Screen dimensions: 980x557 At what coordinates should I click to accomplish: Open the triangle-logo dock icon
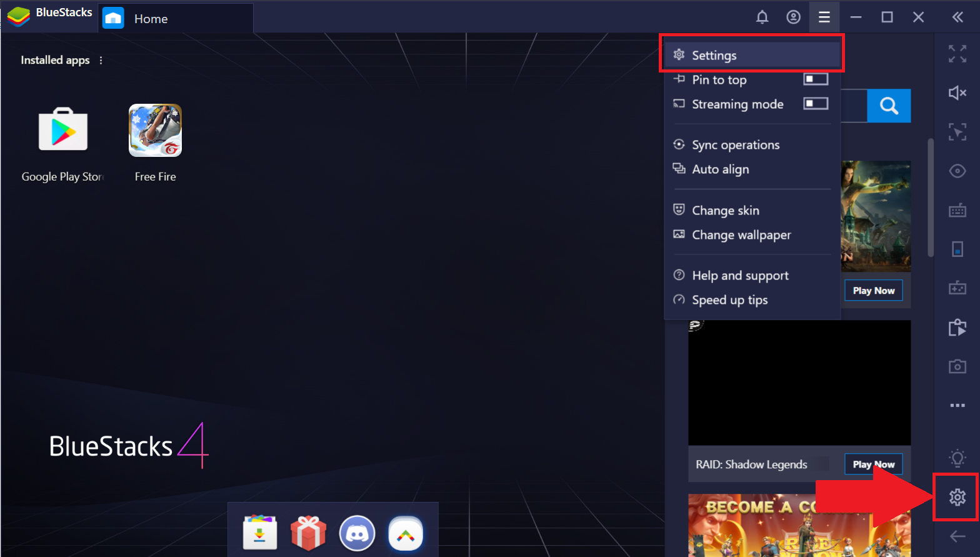[x=406, y=533]
